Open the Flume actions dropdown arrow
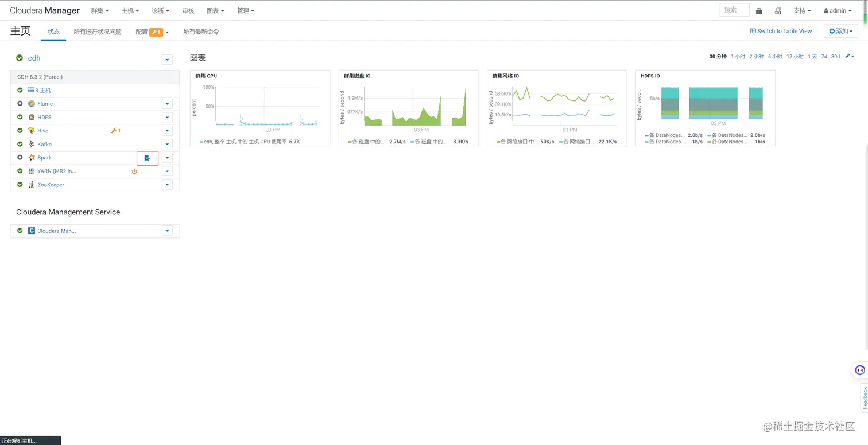The image size is (868, 445). pyautogui.click(x=167, y=104)
